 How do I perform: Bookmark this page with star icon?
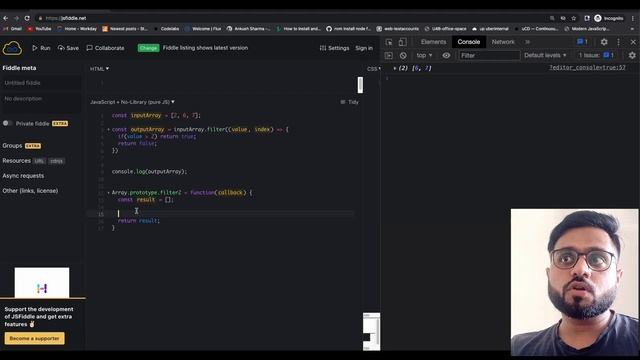pos(573,18)
